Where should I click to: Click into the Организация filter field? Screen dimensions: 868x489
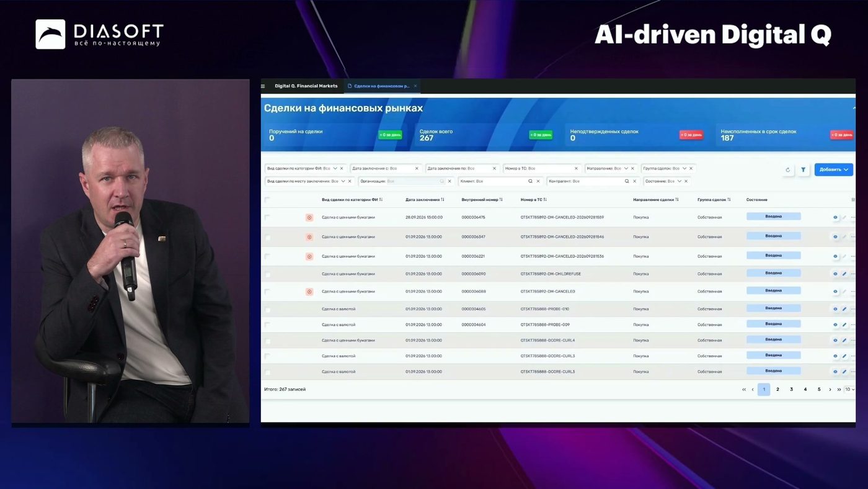[405, 181]
